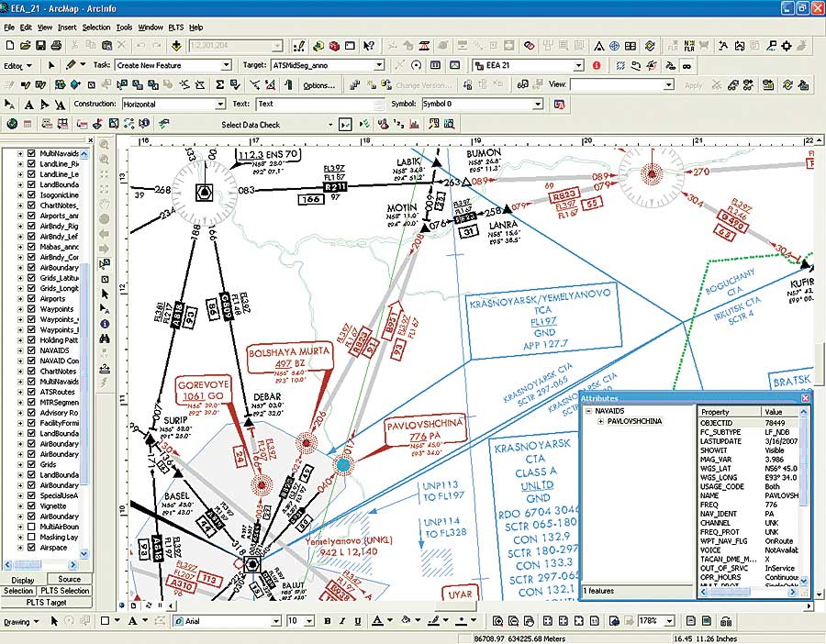826x644 pixels.
Task: Click the Text input field
Action: (312, 105)
